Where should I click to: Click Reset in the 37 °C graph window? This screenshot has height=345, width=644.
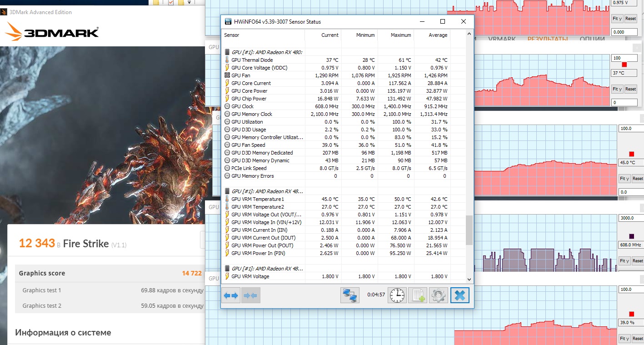pos(630,89)
